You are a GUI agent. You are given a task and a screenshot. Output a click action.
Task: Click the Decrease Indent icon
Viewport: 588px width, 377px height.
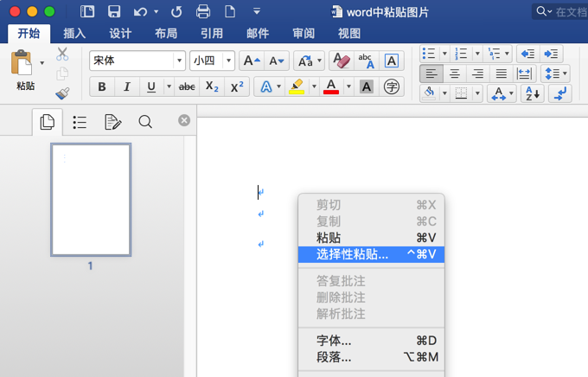(528, 54)
